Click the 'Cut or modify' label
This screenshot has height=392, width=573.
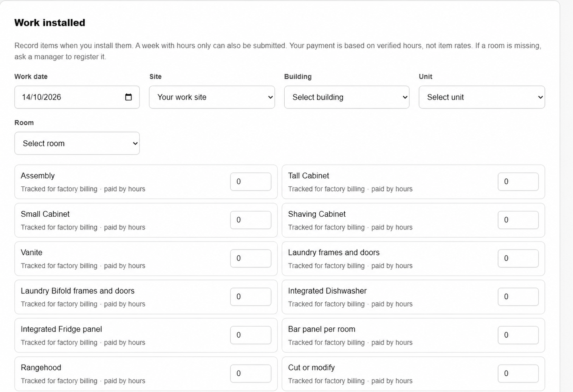pyautogui.click(x=311, y=367)
